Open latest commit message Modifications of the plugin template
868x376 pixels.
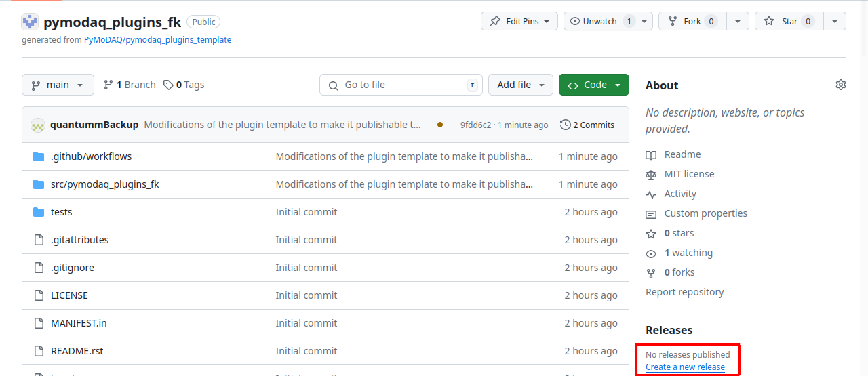click(282, 125)
